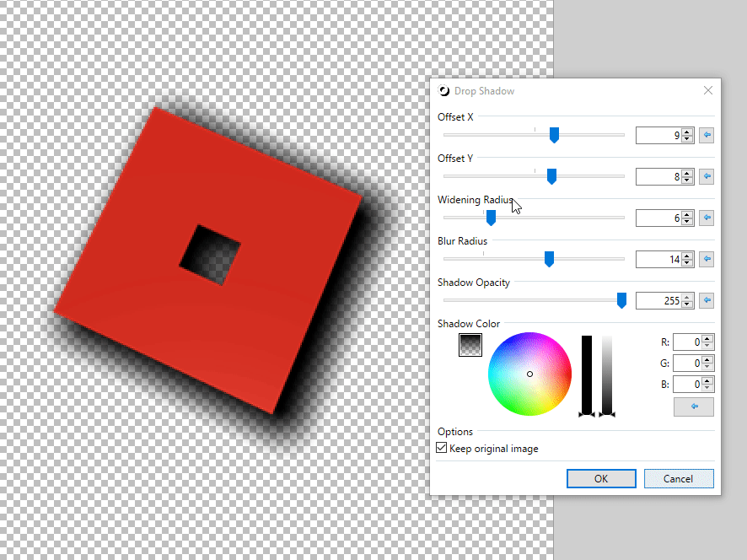Reset Widening Radius via its arrow icon

[x=707, y=218]
